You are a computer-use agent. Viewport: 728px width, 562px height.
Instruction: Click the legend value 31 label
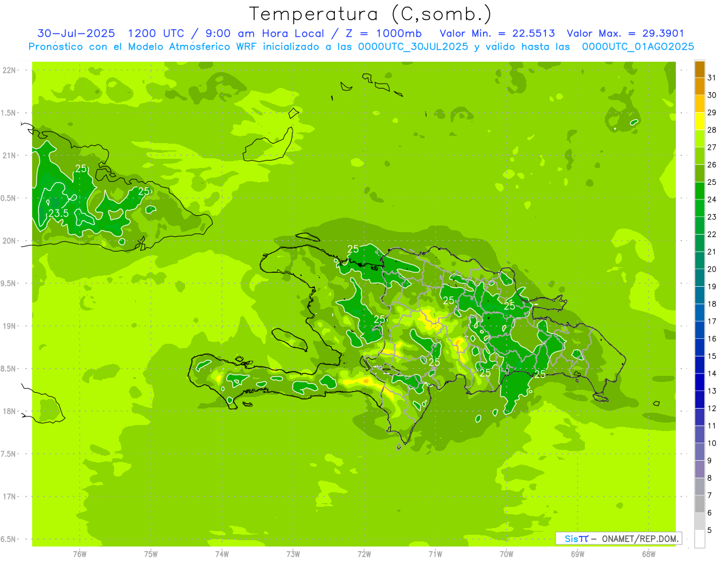click(712, 78)
